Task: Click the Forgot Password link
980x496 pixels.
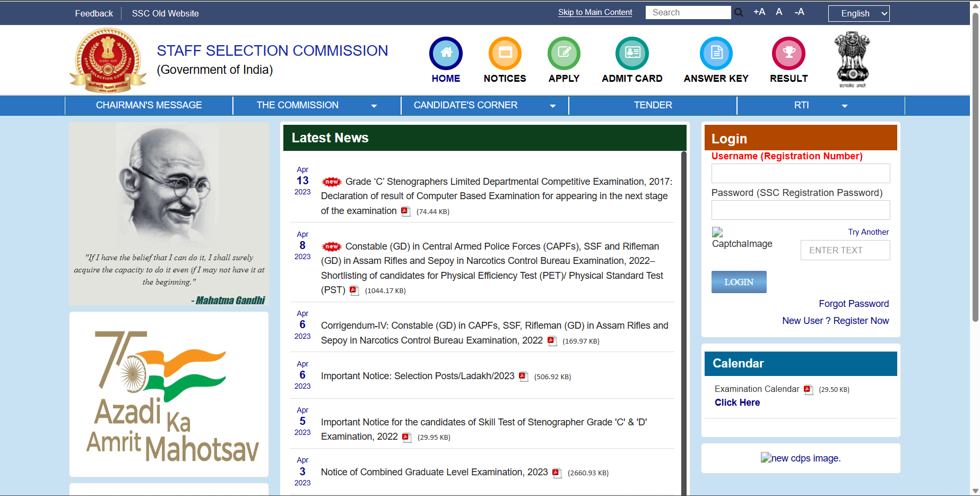Action: pyautogui.click(x=853, y=304)
